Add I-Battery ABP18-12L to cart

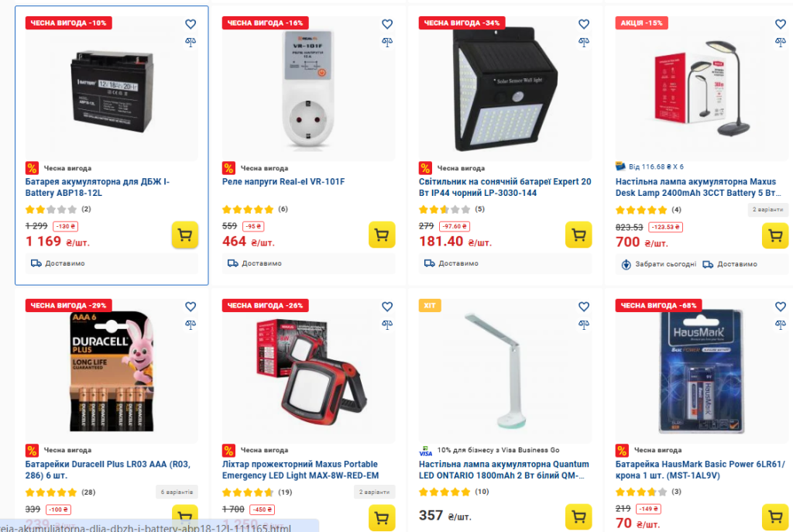point(184,235)
